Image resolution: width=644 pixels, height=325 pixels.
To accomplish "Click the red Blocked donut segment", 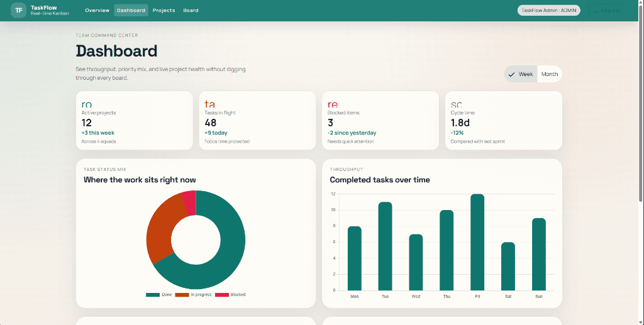I will coord(190,202).
